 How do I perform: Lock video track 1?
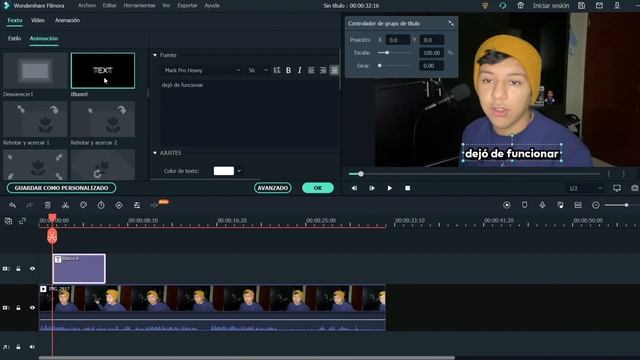18,308
